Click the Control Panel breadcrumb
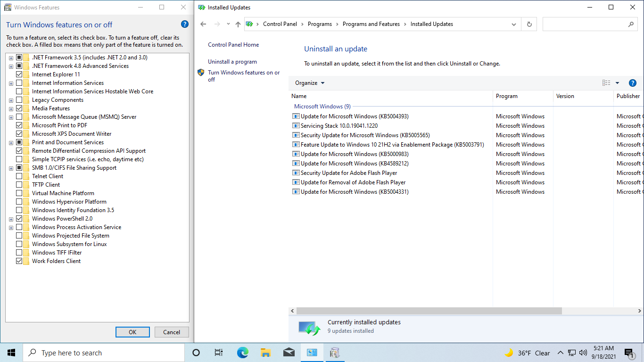The width and height of the screenshot is (644, 362). point(280,24)
